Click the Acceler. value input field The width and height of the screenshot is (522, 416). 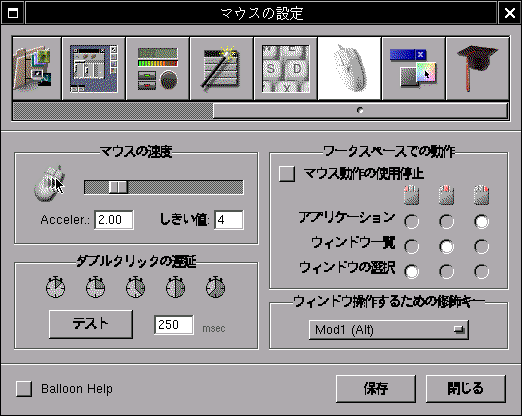pos(114,220)
